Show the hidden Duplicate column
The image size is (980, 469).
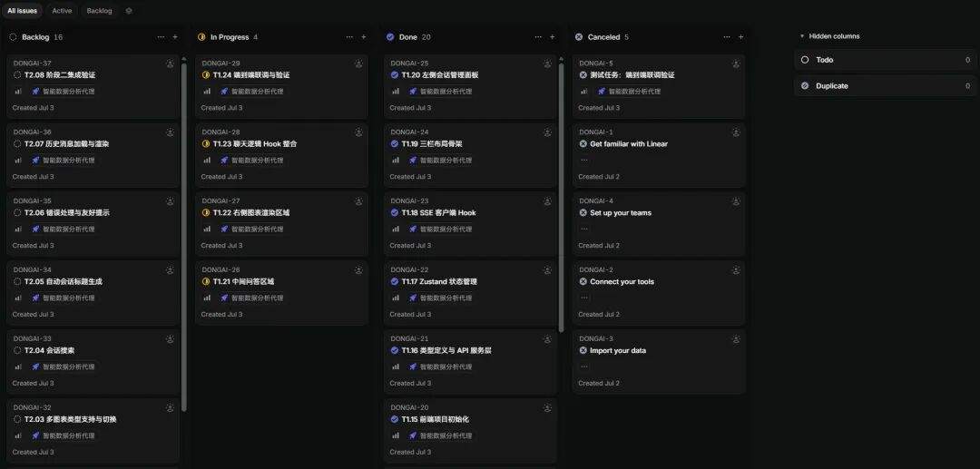[x=885, y=86]
